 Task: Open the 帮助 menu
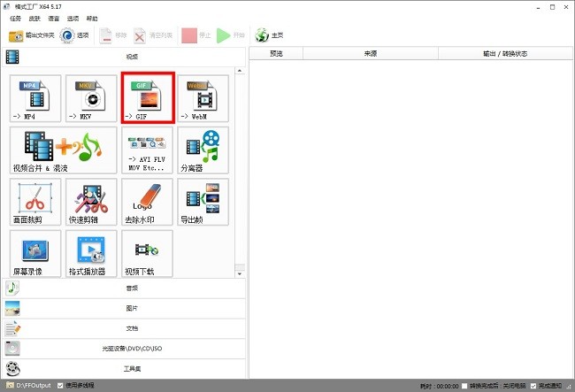coord(92,18)
